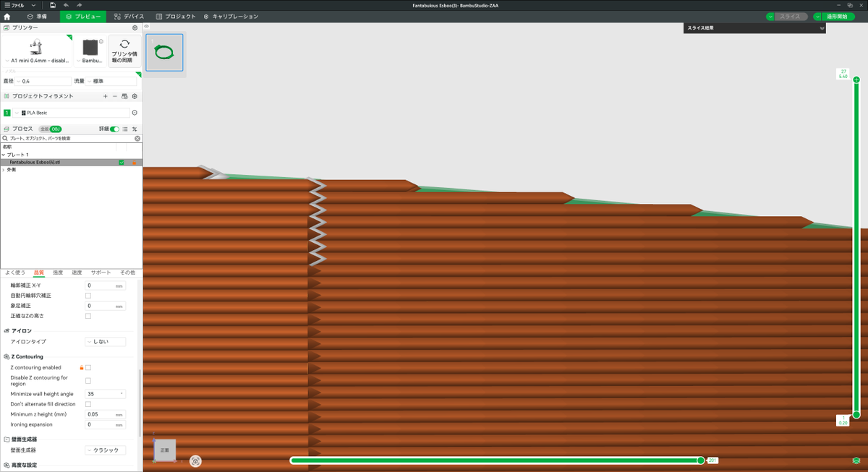Check Don't alternate fill direction
Image resolution: width=868 pixels, height=472 pixels.
[88, 404]
